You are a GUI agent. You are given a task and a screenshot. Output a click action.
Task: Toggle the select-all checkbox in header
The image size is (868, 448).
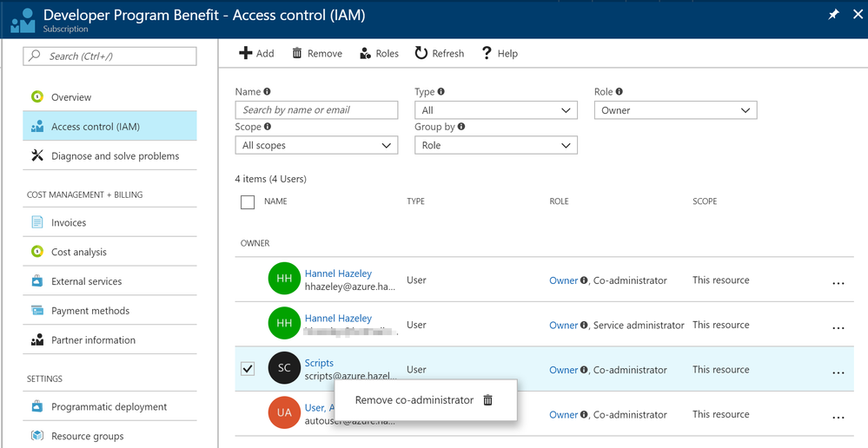click(x=248, y=202)
